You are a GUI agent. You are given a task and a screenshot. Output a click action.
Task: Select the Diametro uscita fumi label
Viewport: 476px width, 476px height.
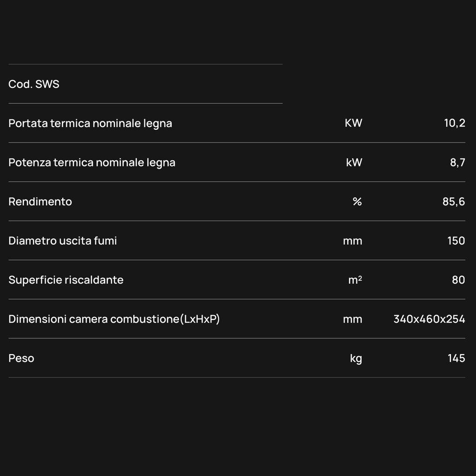[63, 241]
